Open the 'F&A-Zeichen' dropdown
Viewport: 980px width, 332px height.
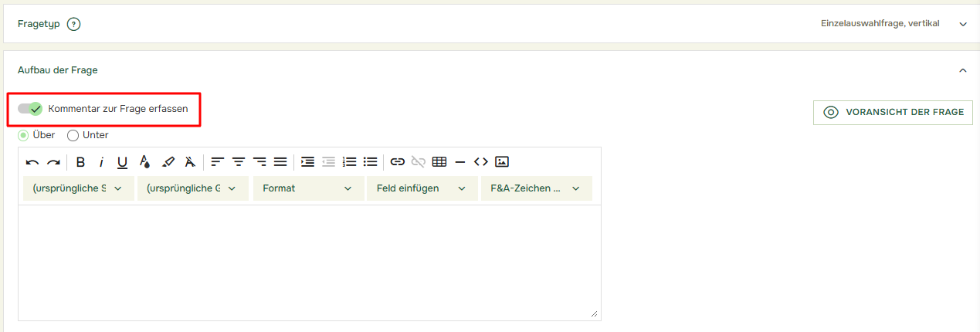(536, 188)
